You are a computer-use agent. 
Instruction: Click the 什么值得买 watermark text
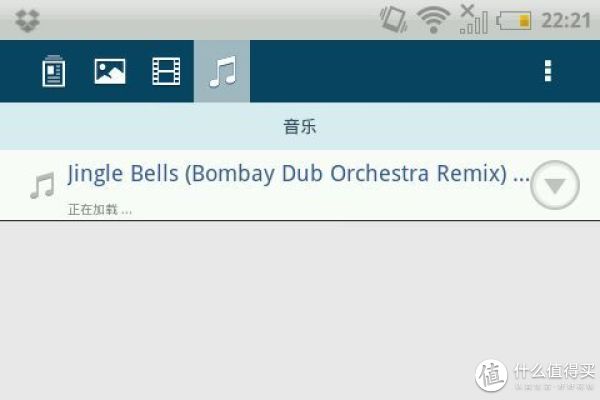[x=554, y=371]
